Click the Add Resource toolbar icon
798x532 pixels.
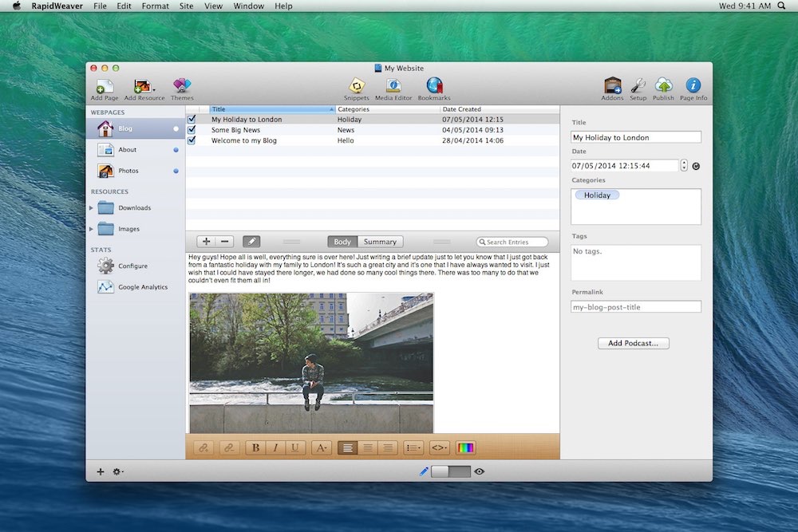coord(144,89)
